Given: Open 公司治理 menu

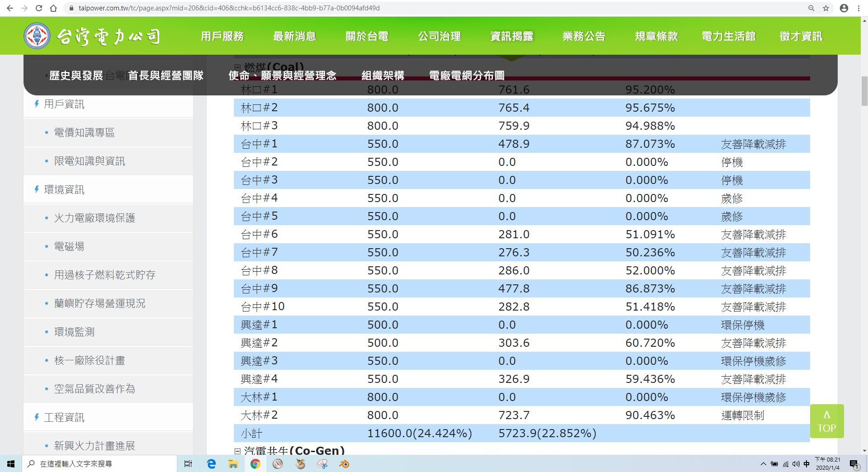Looking at the screenshot, I should [439, 36].
